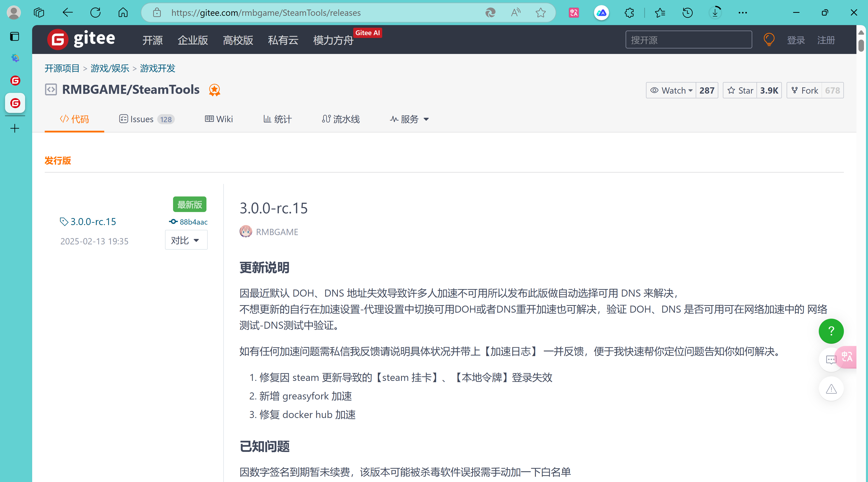
Task: Open the warning triangle report button
Action: click(831, 388)
